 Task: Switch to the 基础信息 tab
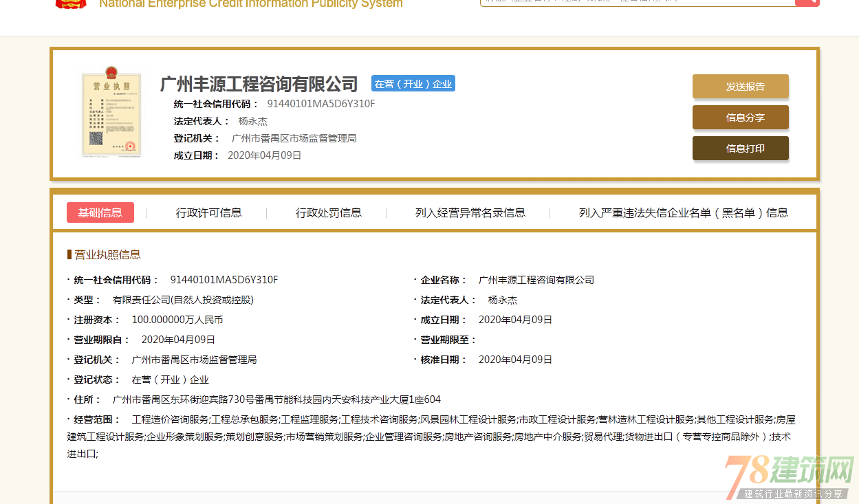[x=100, y=212]
